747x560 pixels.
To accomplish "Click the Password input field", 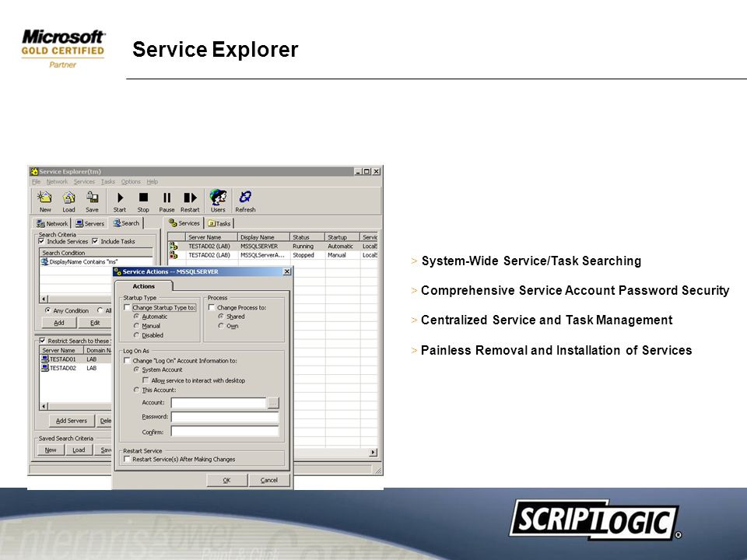I will click(225, 417).
